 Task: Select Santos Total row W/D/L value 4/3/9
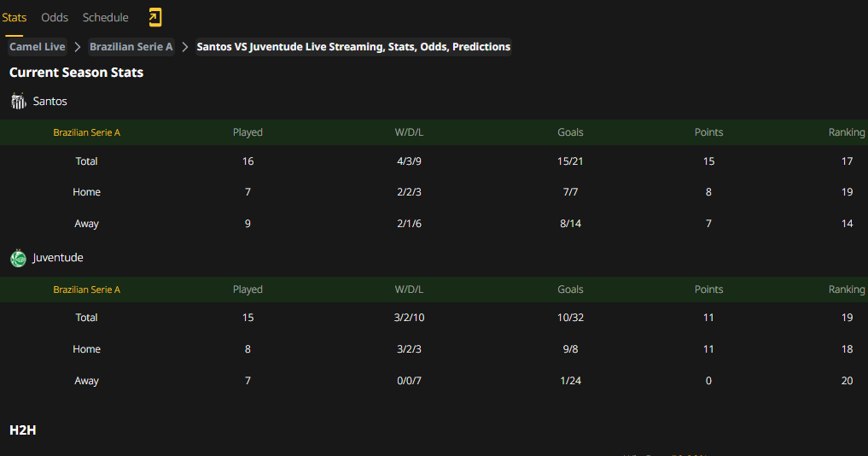click(409, 161)
